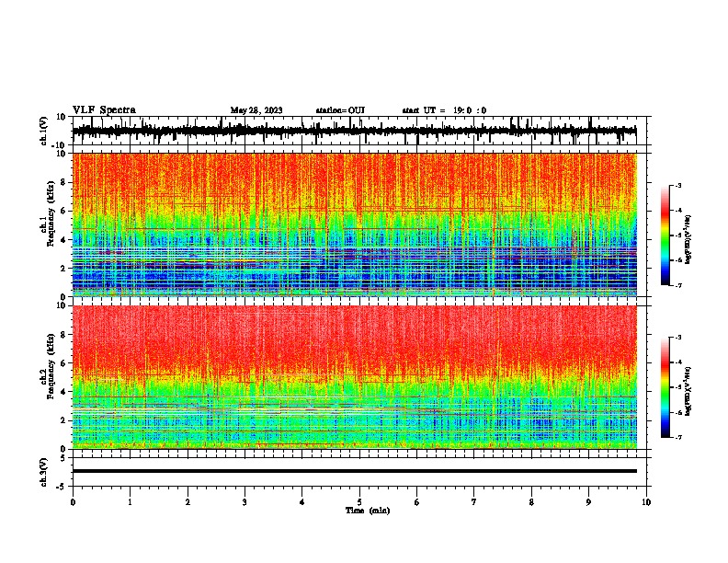Screen dimensions: 728x563
Task: Click time axis tick label "4" under ch.3
Action: tap(302, 502)
